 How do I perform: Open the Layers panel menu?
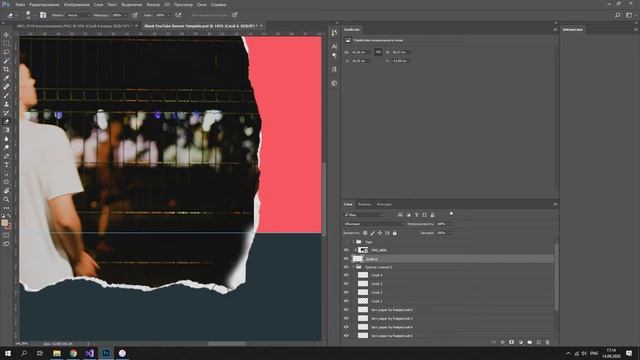[x=555, y=204]
